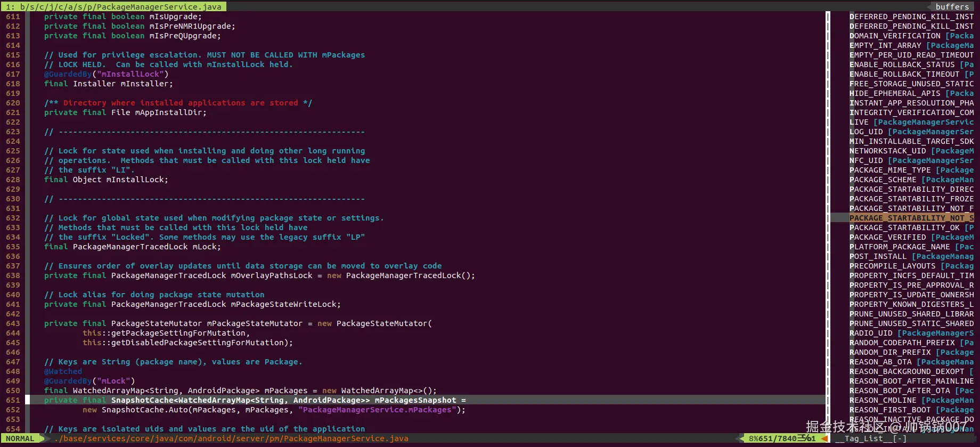Jump to POST_INSTALL tag
The image size is (980, 447).
[x=911, y=256]
